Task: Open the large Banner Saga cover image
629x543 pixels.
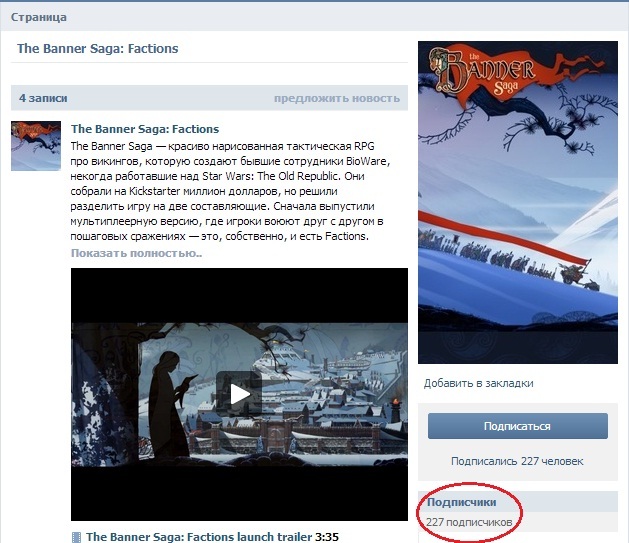Action: tap(518, 202)
